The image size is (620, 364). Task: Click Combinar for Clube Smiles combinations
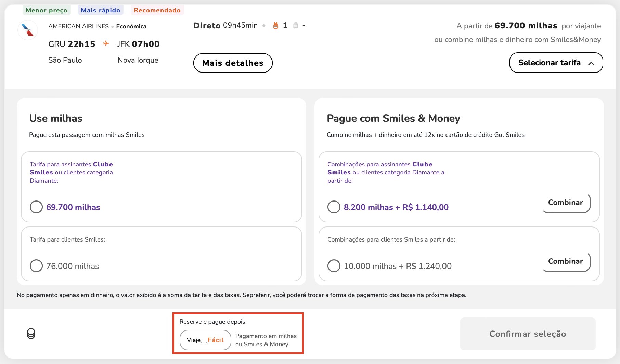[567, 203]
